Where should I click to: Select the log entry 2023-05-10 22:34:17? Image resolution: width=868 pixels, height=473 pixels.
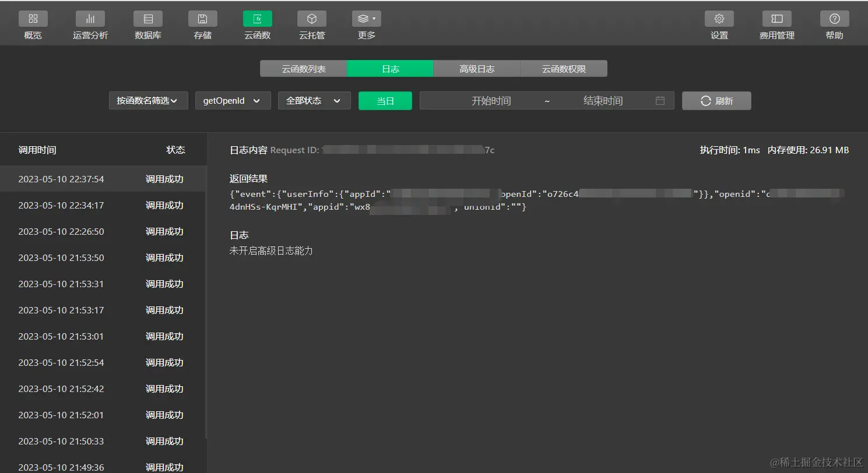click(x=103, y=205)
